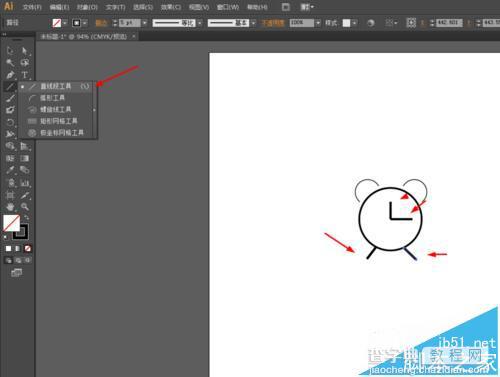Image resolution: width=500 pixels, height=377 pixels.
Task: Click the Line Segment tool in toolbar
Action: pyautogui.click(x=10, y=87)
